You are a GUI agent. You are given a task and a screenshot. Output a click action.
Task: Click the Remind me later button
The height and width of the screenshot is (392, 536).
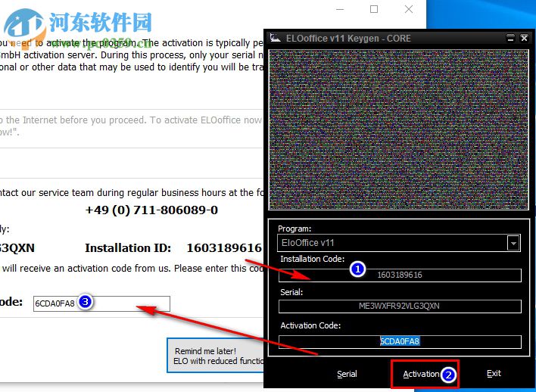pos(215,356)
